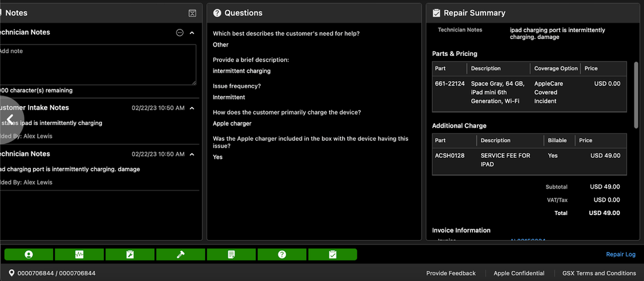
Task: Click the Billable 'Yes' cell for ACSH0128
Action: [553, 156]
